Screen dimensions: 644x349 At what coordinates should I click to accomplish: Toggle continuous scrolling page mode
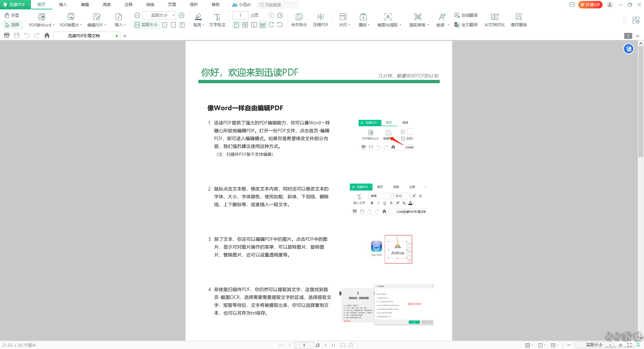coord(263,25)
